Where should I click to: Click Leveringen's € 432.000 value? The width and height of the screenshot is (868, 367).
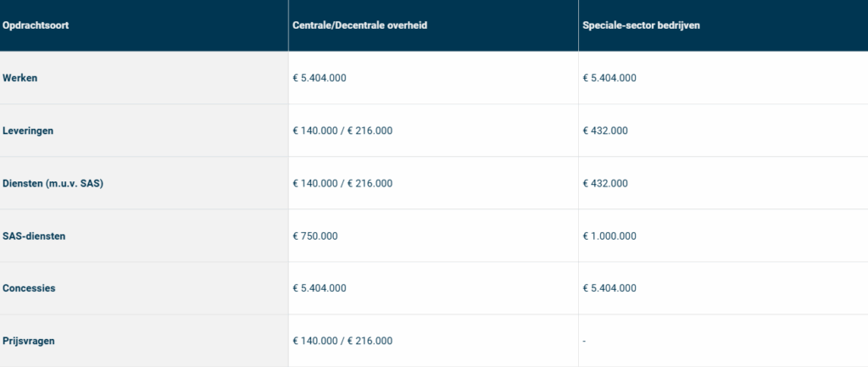click(x=605, y=131)
